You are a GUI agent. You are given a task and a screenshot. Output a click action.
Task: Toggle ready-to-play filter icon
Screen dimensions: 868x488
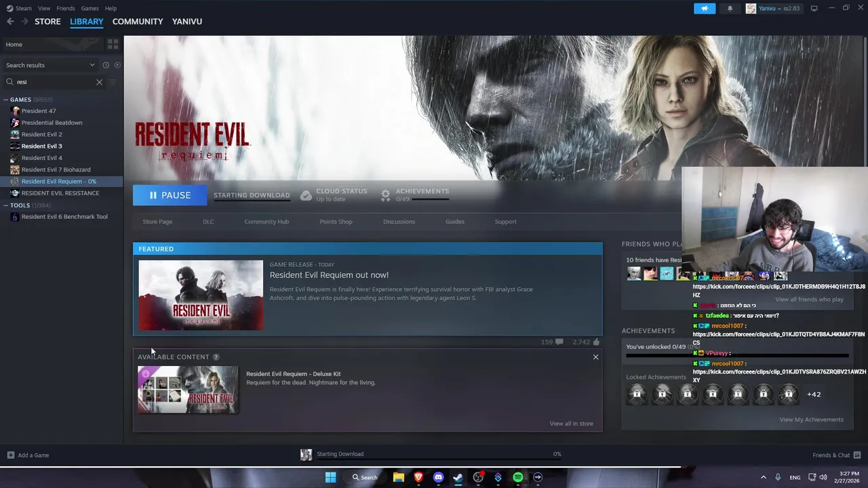(x=117, y=65)
